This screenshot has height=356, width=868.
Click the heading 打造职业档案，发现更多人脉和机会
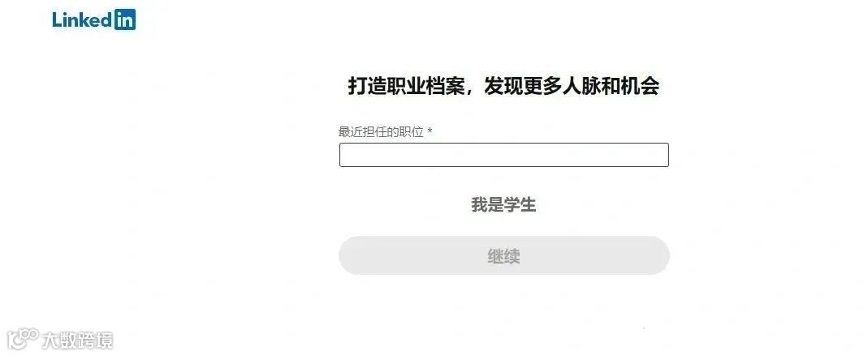tap(503, 86)
